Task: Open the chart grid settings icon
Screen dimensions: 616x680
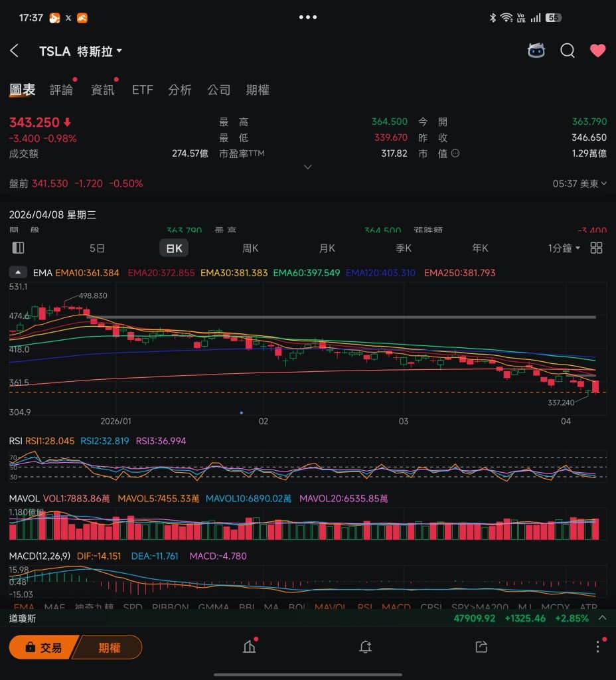Action: coord(597,248)
